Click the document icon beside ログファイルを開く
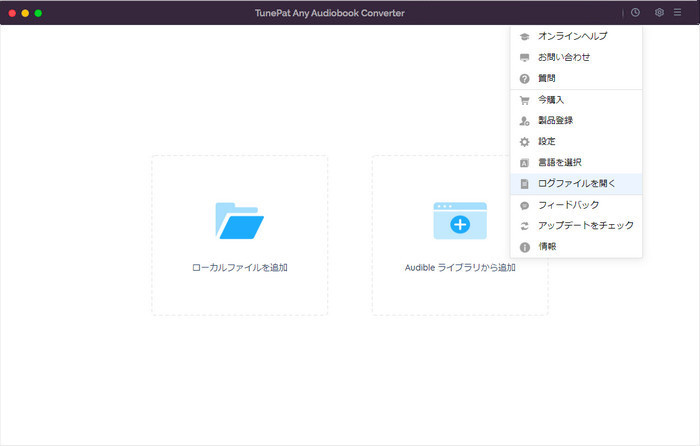 (525, 184)
